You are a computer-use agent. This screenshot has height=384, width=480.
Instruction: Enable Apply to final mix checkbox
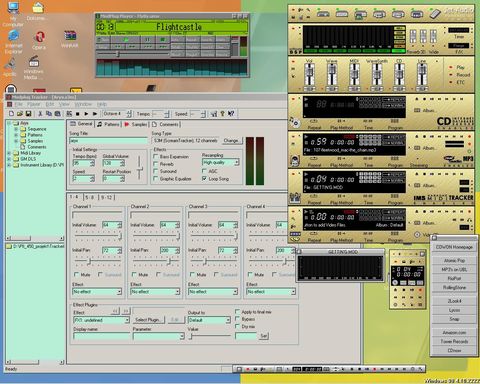(x=237, y=311)
